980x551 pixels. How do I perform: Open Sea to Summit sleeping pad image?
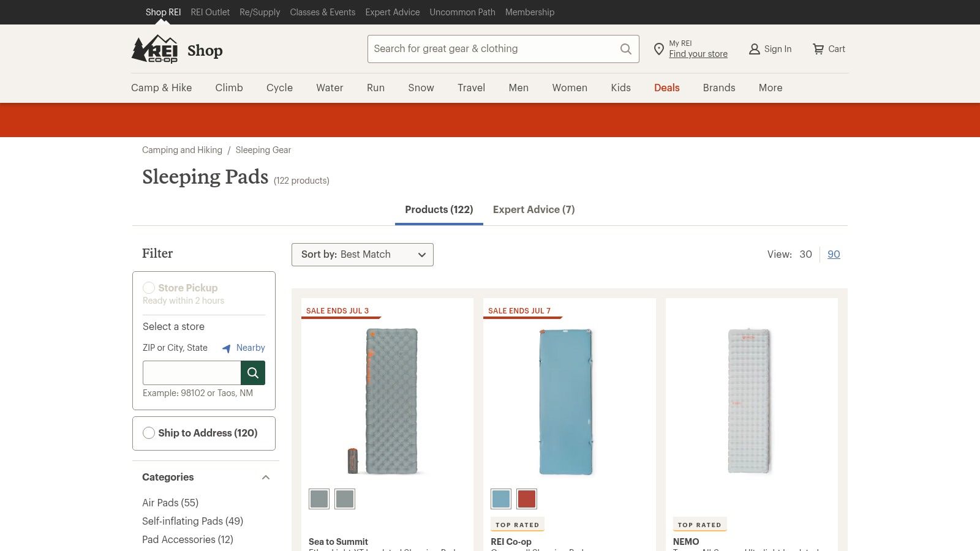387,402
